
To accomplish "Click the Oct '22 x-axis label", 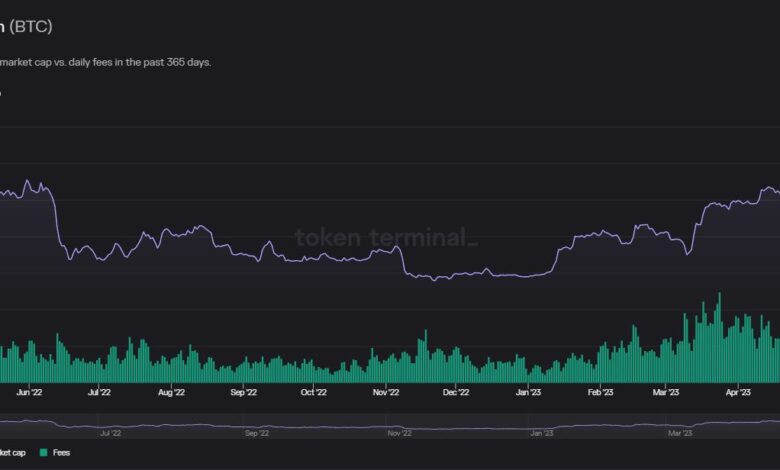I will [314, 393].
